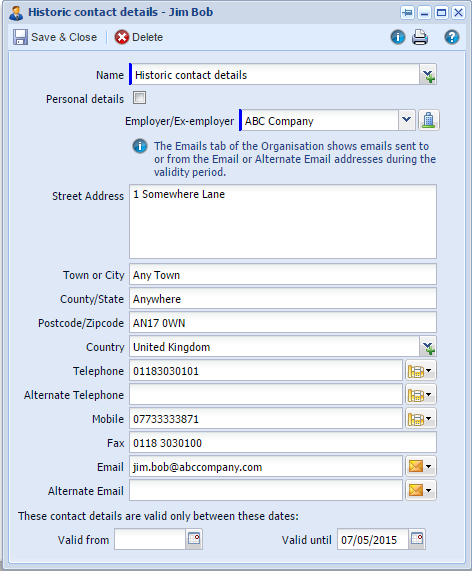
Task: Toggle the Personal details checkbox
Action: (x=139, y=98)
